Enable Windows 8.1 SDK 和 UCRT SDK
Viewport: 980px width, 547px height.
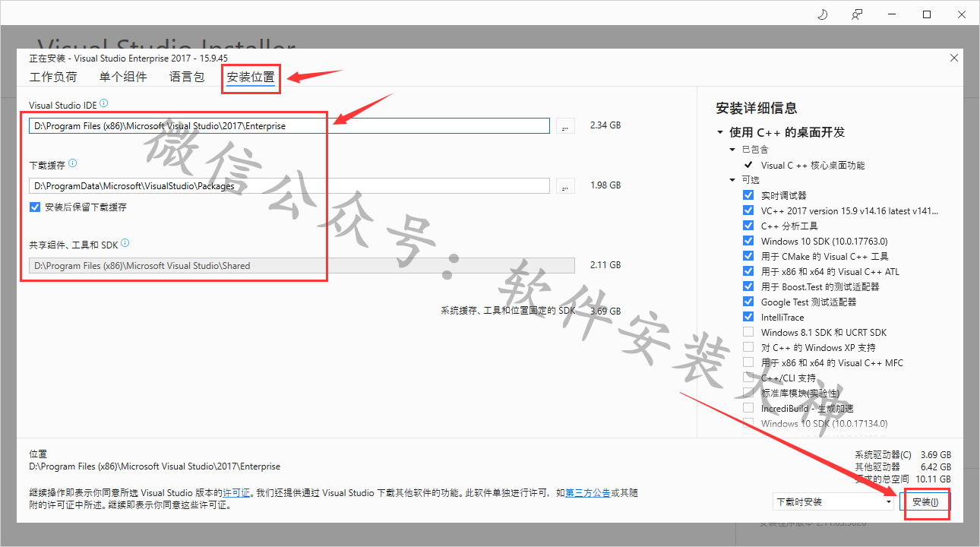coord(748,332)
